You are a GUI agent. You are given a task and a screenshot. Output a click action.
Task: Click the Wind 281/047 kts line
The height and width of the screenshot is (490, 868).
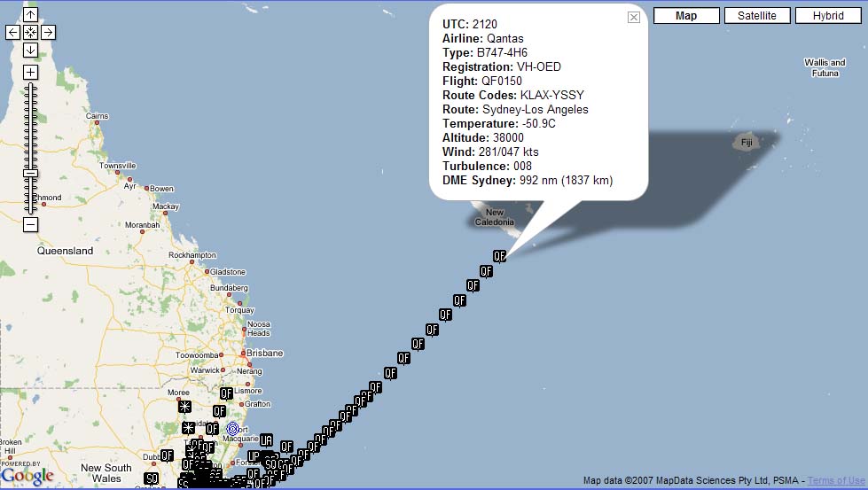tap(490, 152)
